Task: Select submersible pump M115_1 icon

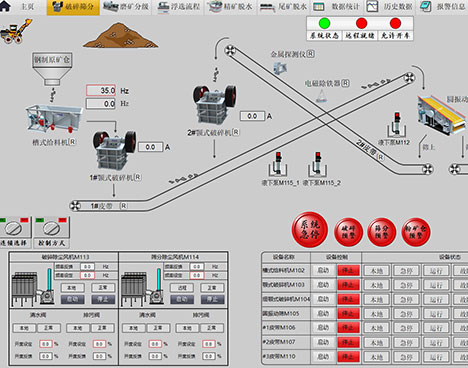Action: click(x=278, y=165)
